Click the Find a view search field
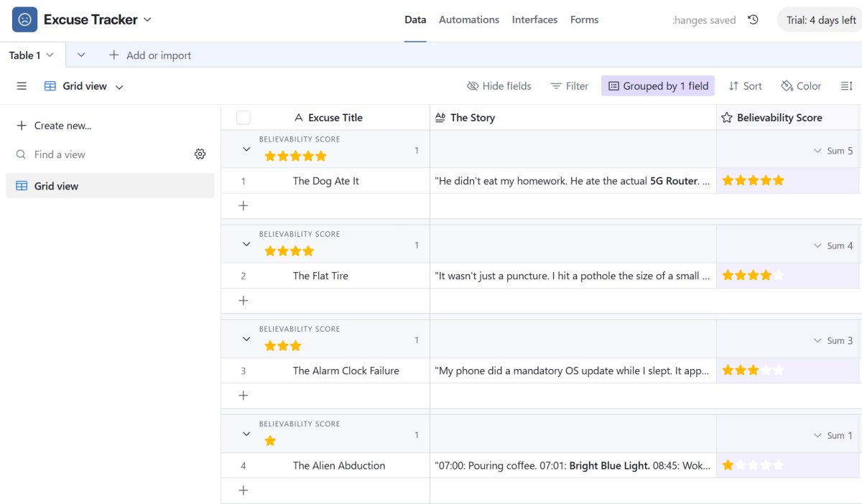This screenshot has width=862, height=504. 101,154
